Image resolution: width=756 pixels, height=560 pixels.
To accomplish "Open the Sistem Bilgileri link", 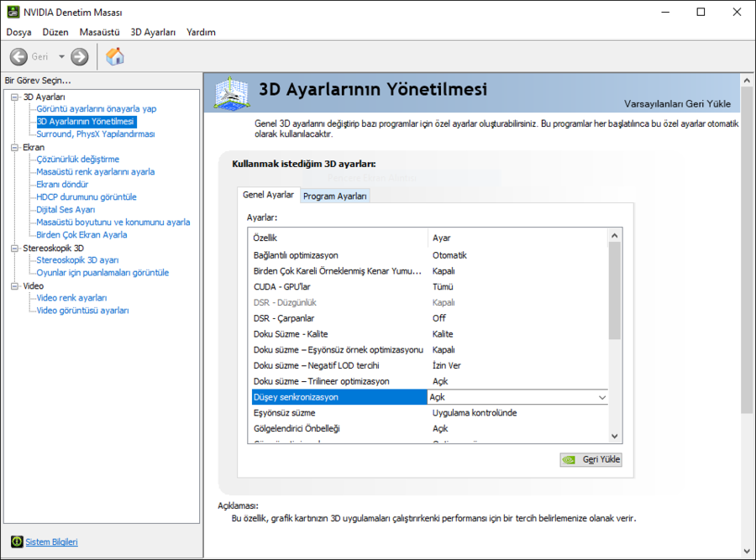I will coord(51,542).
